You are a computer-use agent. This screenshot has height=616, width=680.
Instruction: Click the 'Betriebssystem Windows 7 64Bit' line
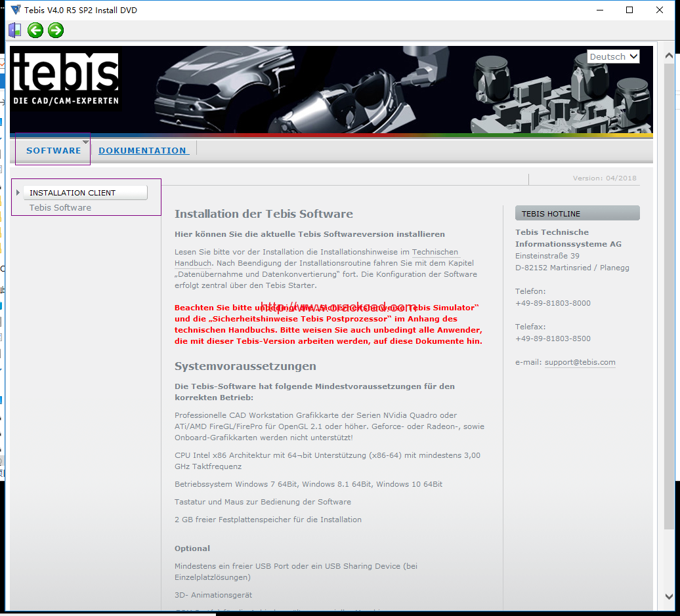point(308,484)
